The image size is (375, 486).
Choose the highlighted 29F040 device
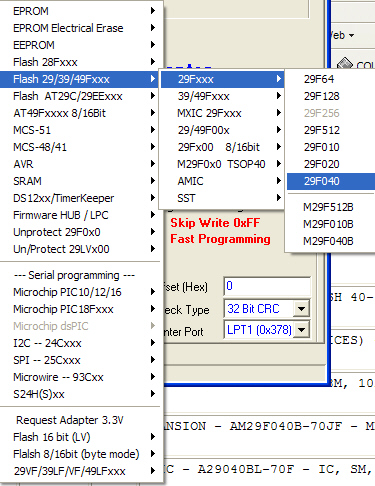point(331,181)
